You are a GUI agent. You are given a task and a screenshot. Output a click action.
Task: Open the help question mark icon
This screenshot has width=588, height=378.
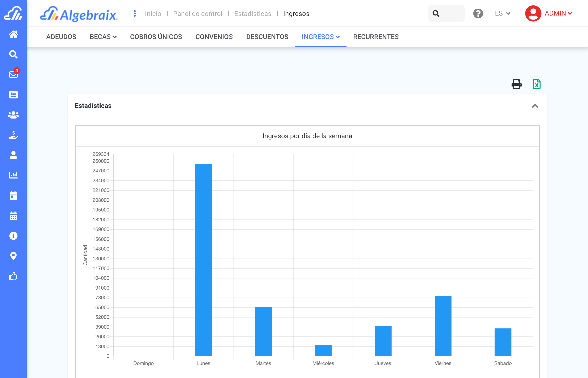click(478, 13)
